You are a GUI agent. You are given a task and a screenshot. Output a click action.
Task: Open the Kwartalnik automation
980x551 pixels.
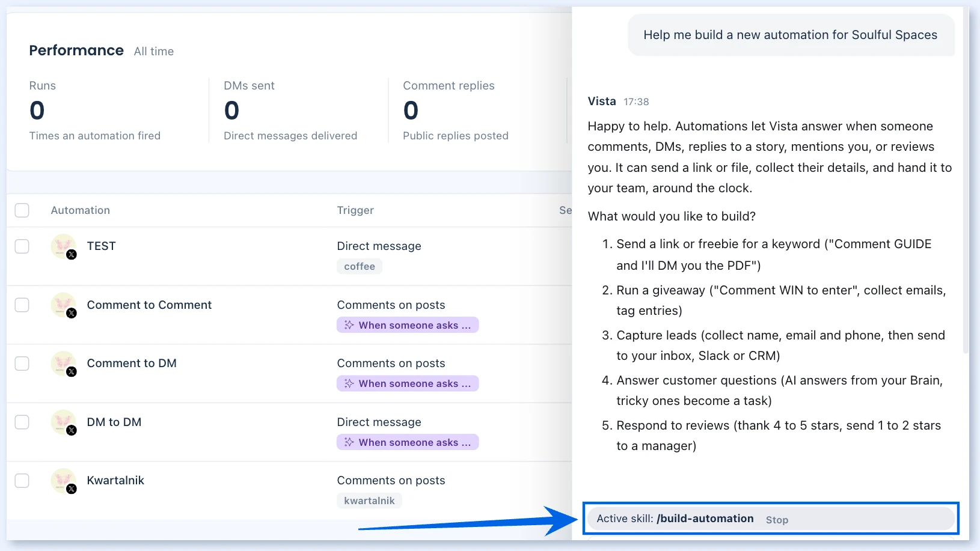(x=115, y=481)
